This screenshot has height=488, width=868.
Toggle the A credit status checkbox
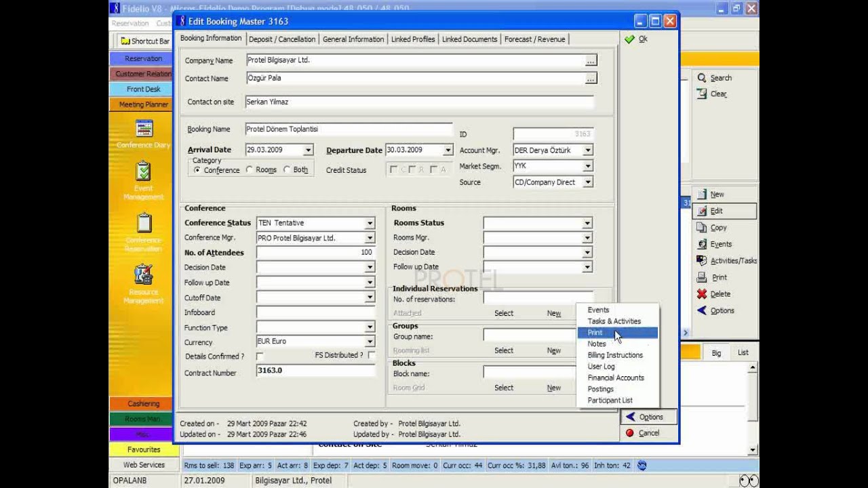434,169
